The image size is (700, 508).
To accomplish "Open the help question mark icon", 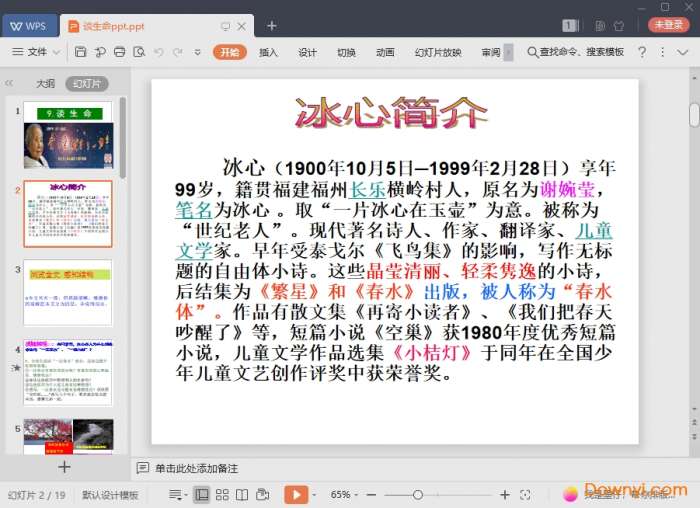I will pyautogui.click(x=642, y=52).
